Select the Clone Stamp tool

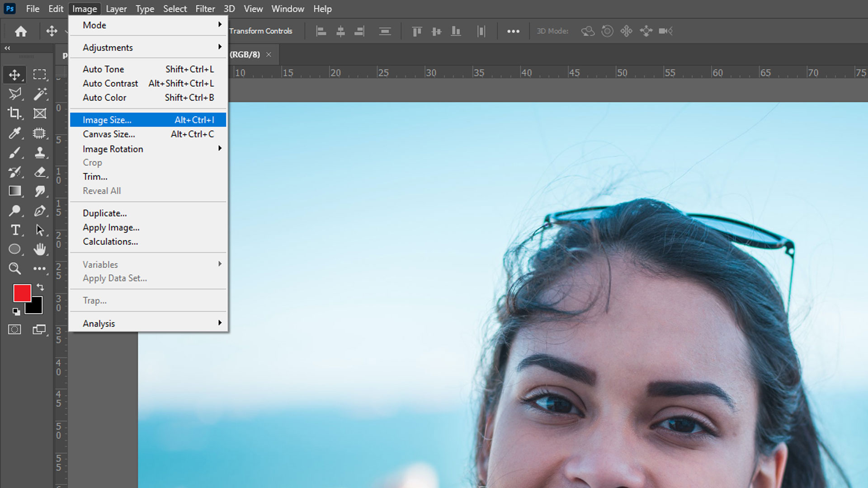pos(40,153)
